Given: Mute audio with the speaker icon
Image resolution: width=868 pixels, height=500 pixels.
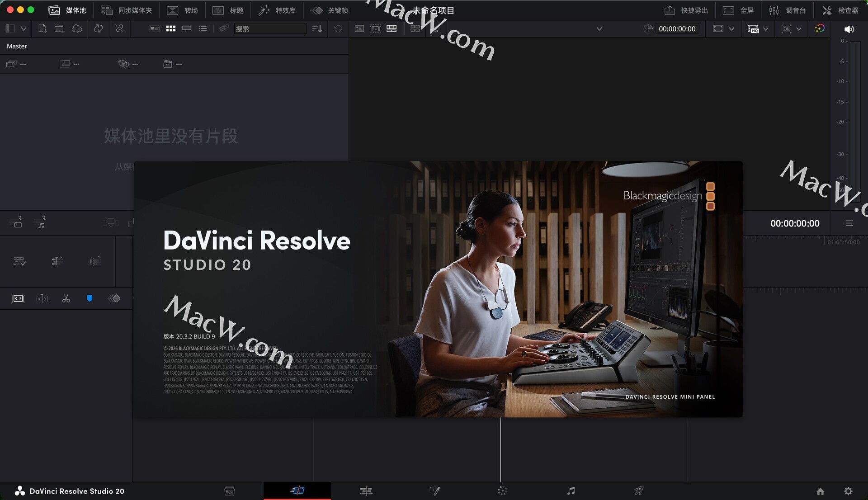Looking at the screenshot, I should [x=849, y=29].
